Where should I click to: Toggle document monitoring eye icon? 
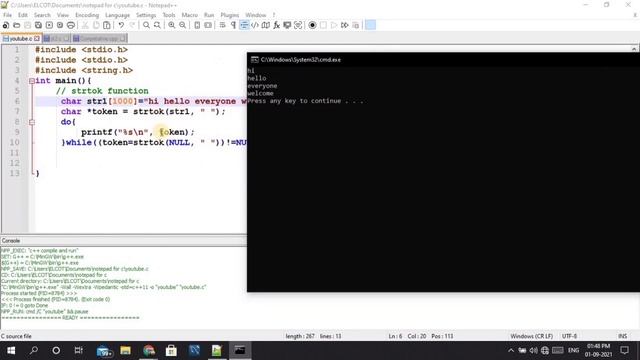(298, 25)
